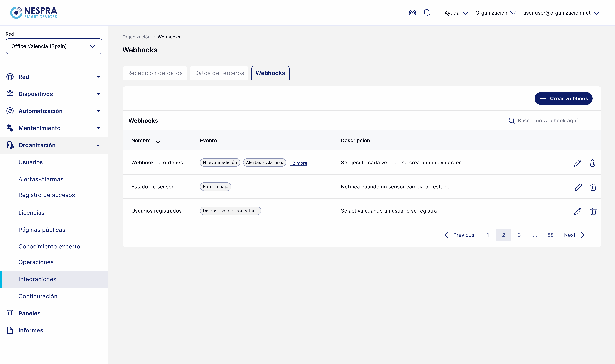Click the +2 more events link
615x364 pixels.
[298, 163]
